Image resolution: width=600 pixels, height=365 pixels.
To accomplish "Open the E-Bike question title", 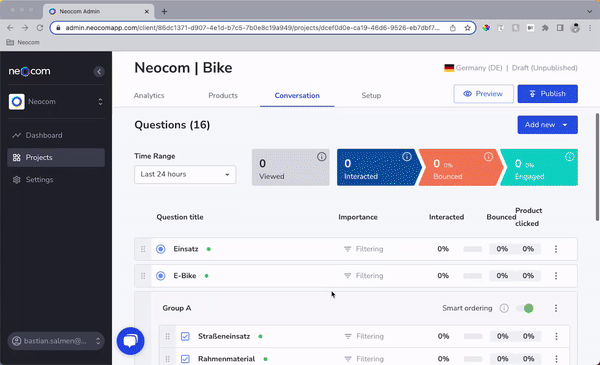I will 185,276.
